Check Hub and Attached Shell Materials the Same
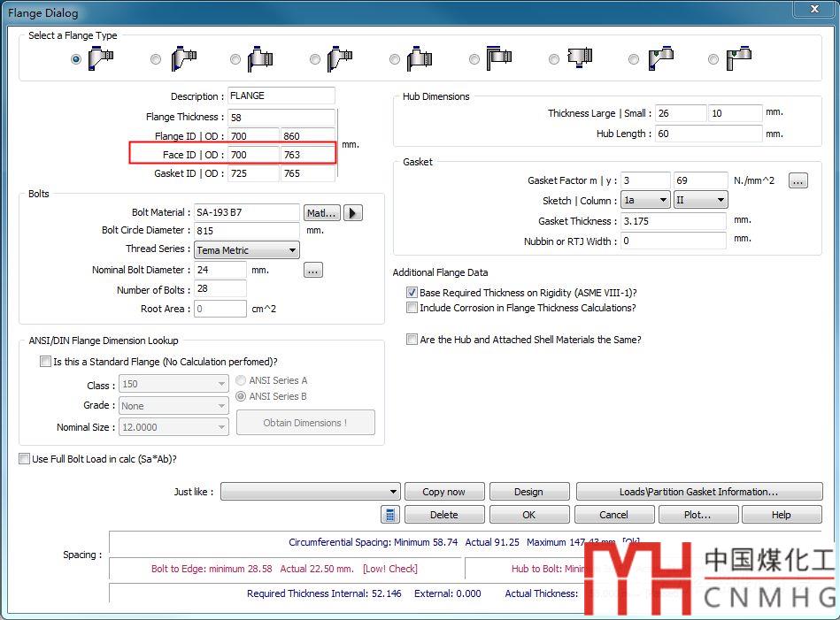The image size is (840, 620). click(x=412, y=339)
